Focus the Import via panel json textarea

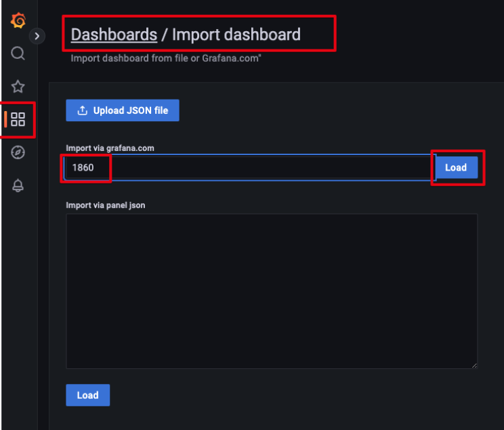(x=272, y=291)
